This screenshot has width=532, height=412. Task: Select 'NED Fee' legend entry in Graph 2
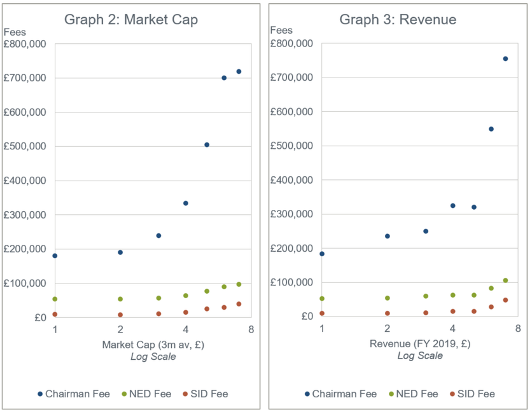(x=146, y=394)
